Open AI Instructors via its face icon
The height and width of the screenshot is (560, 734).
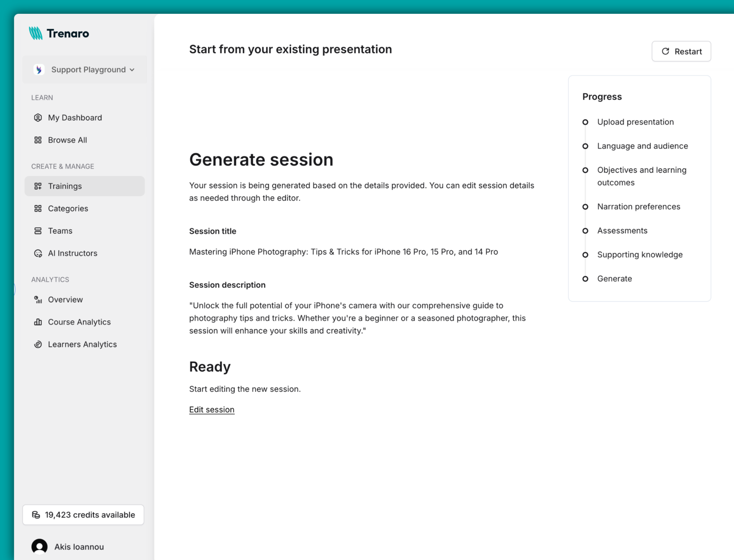38,253
